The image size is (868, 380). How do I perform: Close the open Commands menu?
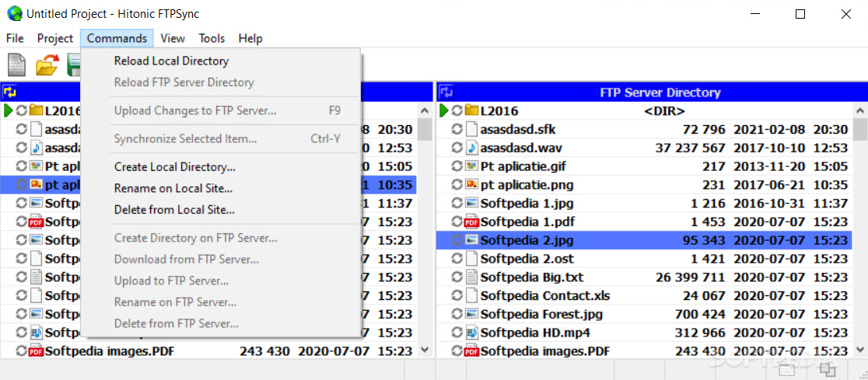(117, 38)
